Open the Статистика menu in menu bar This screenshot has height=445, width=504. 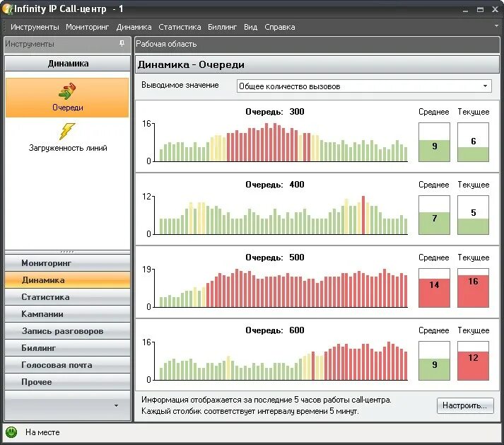pos(180,27)
